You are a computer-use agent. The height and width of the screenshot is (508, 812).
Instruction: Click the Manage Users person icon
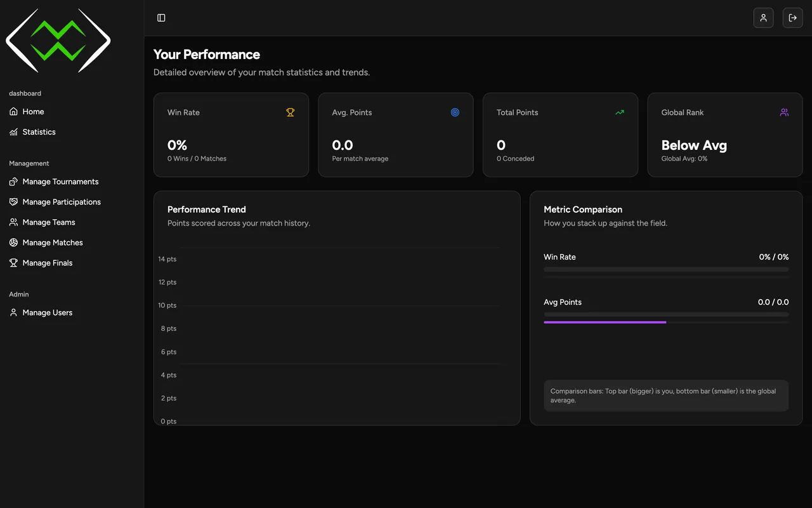click(x=13, y=312)
